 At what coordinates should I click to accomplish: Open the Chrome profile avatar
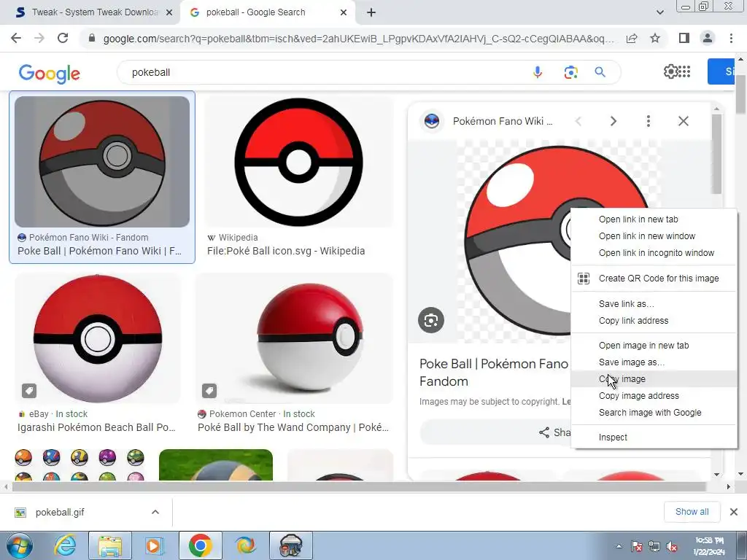click(x=708, y=38)
